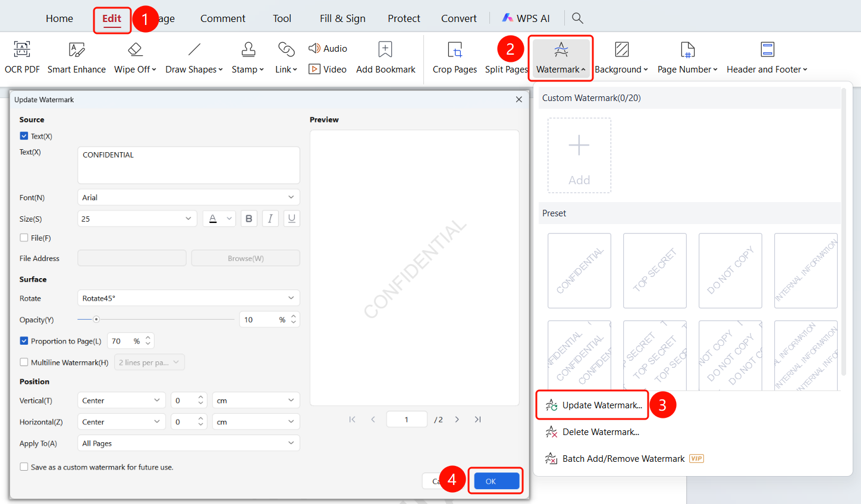
Task: Open the Stamp tool
Action: tap(248, 58)
